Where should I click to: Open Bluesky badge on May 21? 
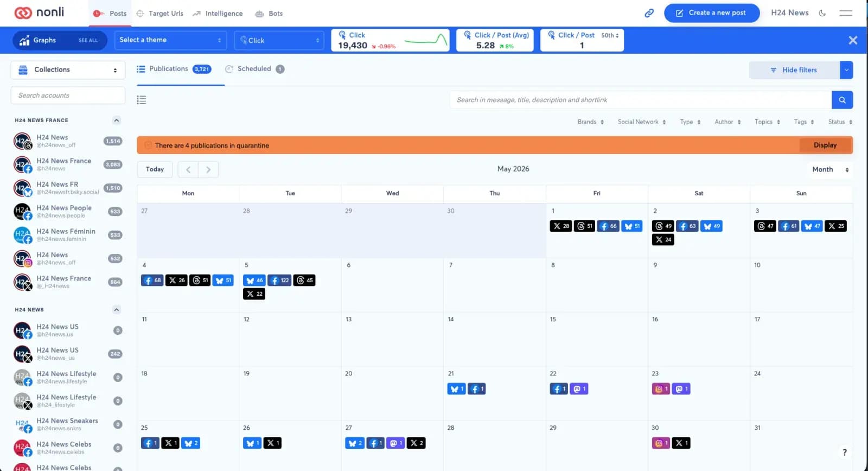click(456, 389)
